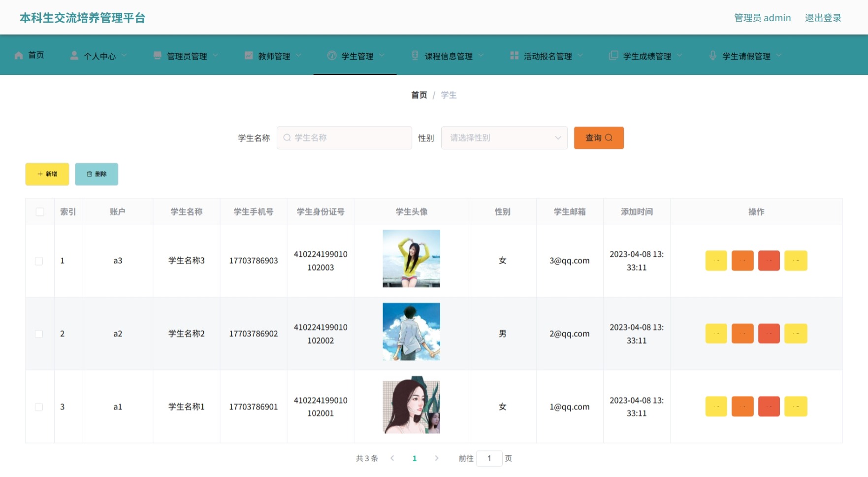
Task: Click the icon beside 教师管理
Action: click(x=249, y=55)
